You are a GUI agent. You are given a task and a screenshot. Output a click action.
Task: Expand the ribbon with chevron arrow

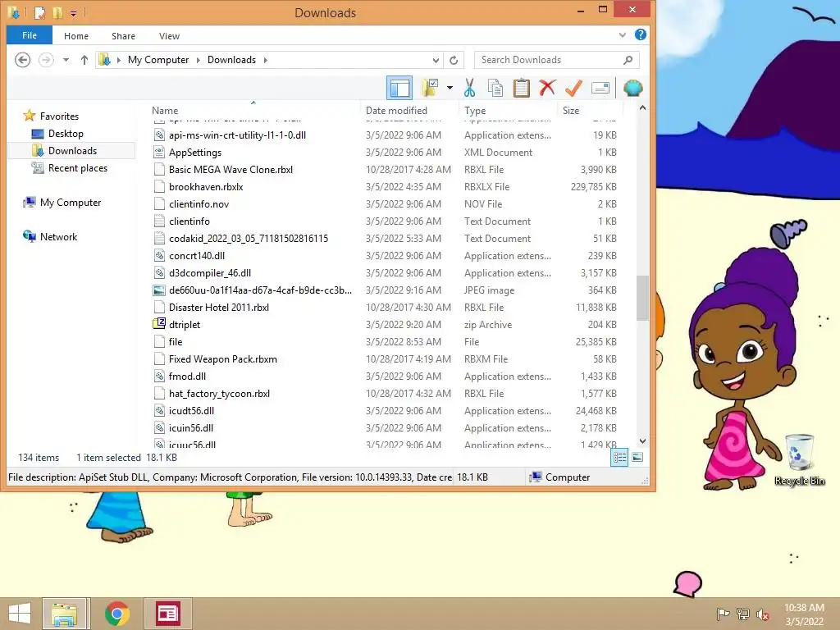point(622,34)
